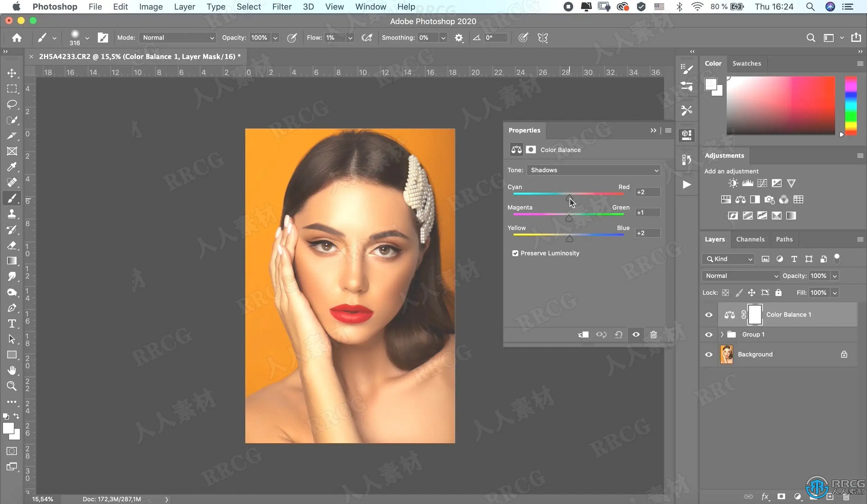Click the Cyan-Red value field
Viewport: 867px width, 504px height.
[647, 192]
